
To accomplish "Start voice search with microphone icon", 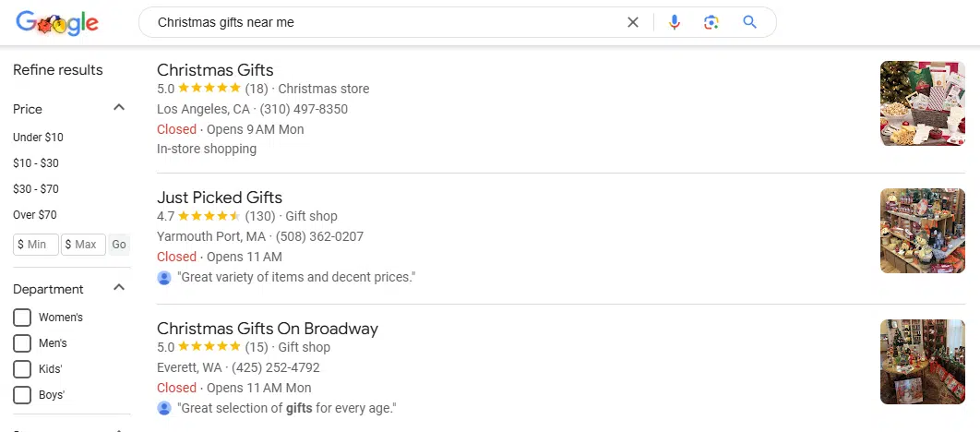I will [x=675, y=22].
